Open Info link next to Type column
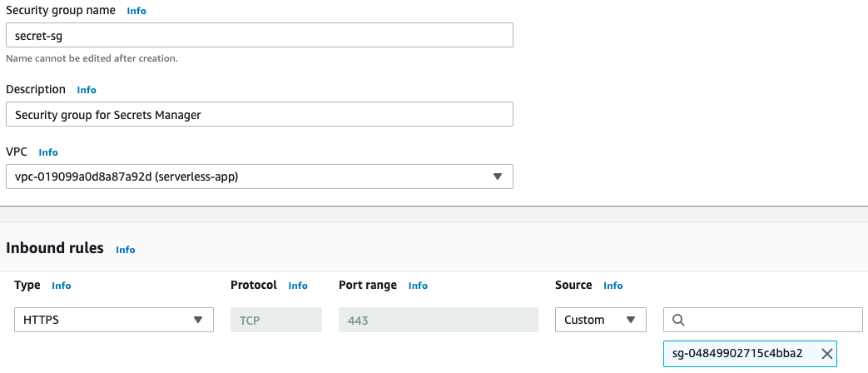This screenshot has width=868, height=373. [62, 286]
